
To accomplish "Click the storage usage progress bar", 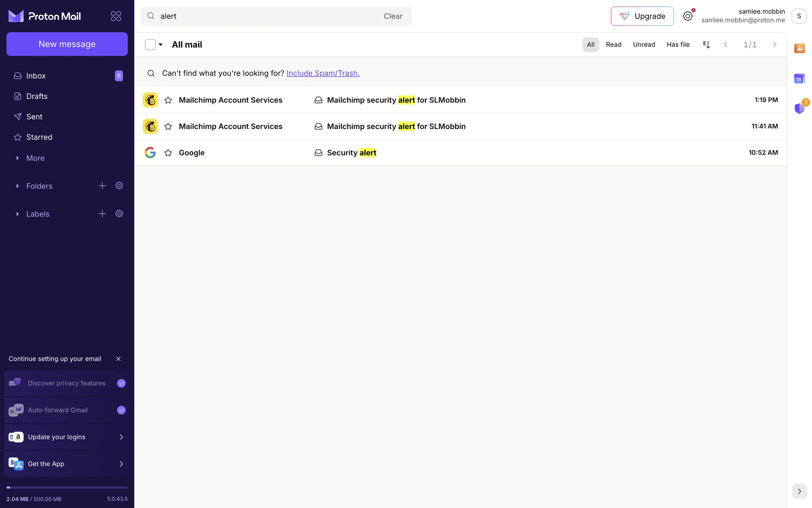I will [67, 488].
